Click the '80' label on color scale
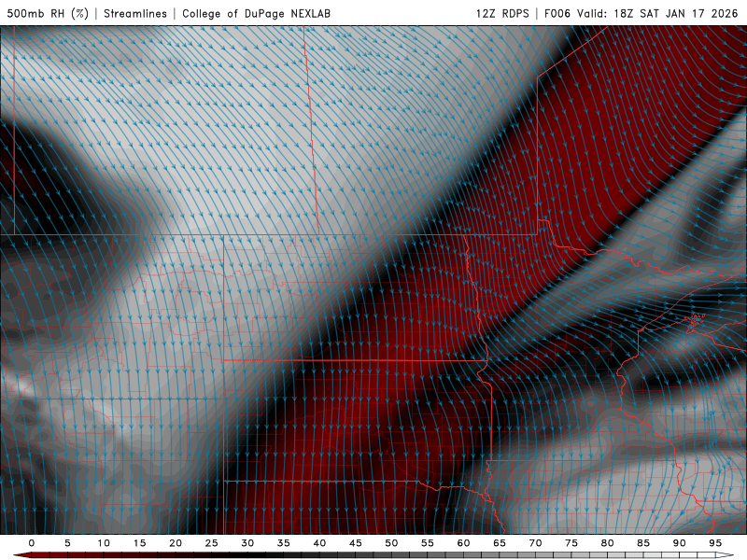 click(x=607, y=543)
